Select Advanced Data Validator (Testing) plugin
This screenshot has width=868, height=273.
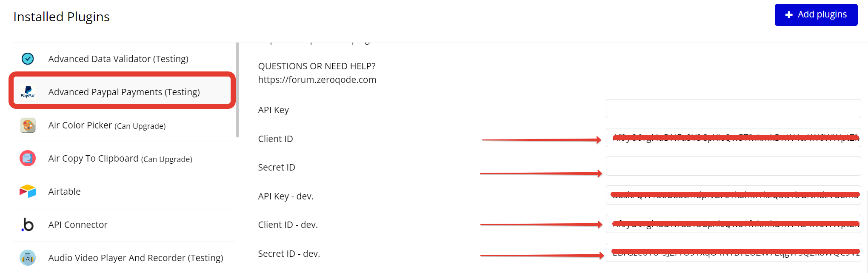click(x=118, y=59)
